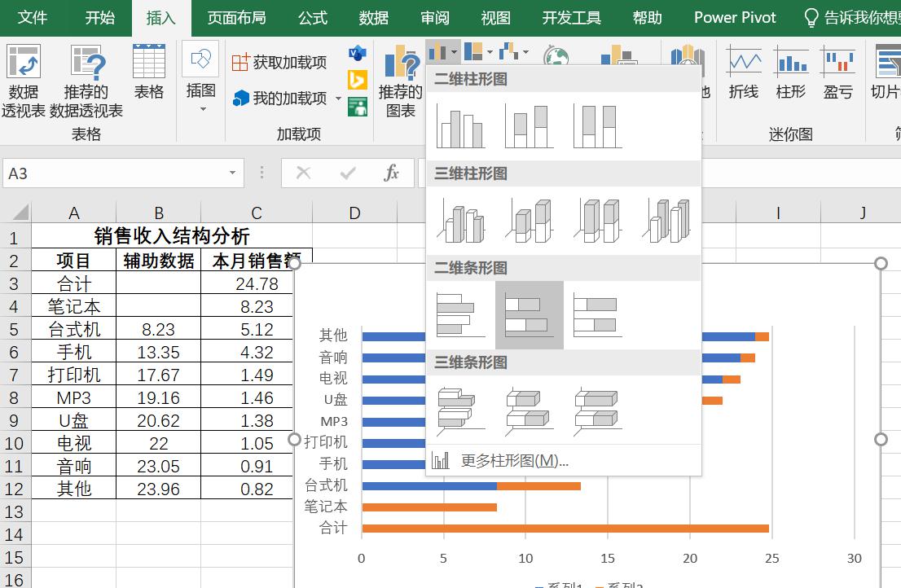Select the 2D stacked column chart

coord(529,126)
